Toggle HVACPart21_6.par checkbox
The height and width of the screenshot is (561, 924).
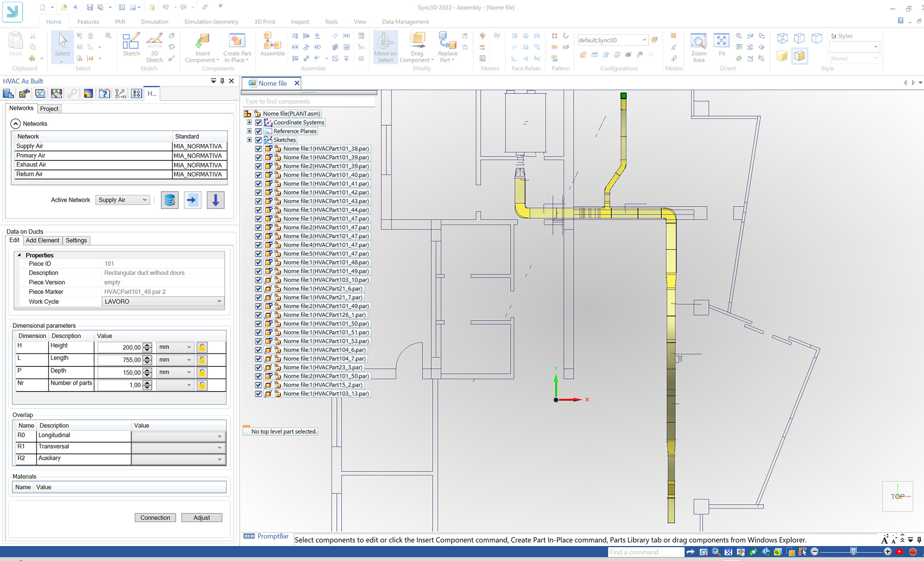258,288
